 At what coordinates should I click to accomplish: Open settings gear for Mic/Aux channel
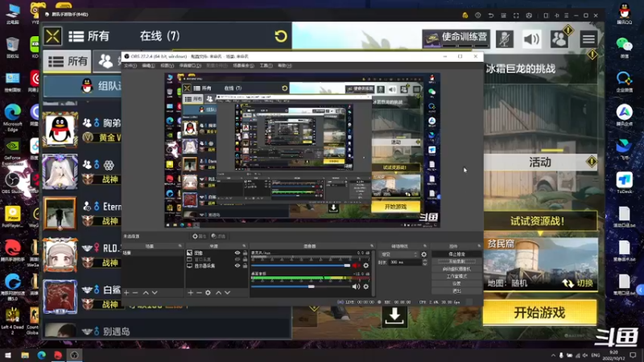(366, 265)
